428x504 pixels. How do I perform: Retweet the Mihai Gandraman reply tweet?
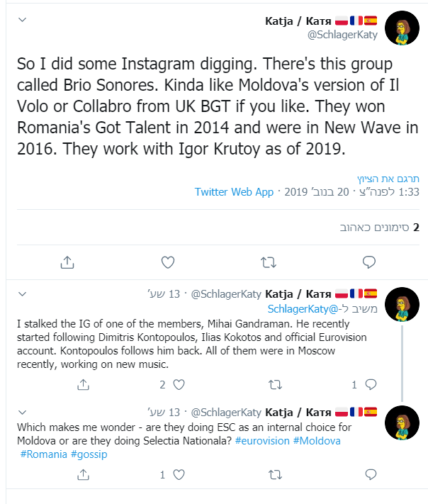pyautogui.click(x=274, y=385)
